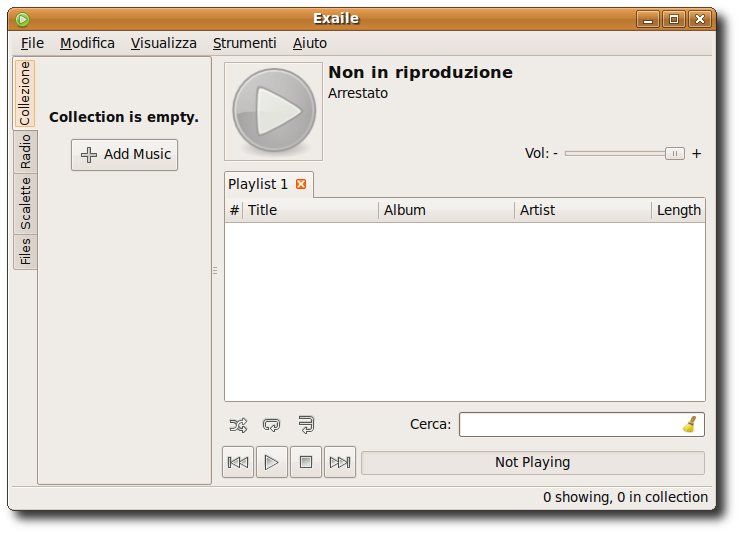This screenshot has height=534, width=740.
Task: Click '0 showing, 0 in collection' status
Action: 625,497
